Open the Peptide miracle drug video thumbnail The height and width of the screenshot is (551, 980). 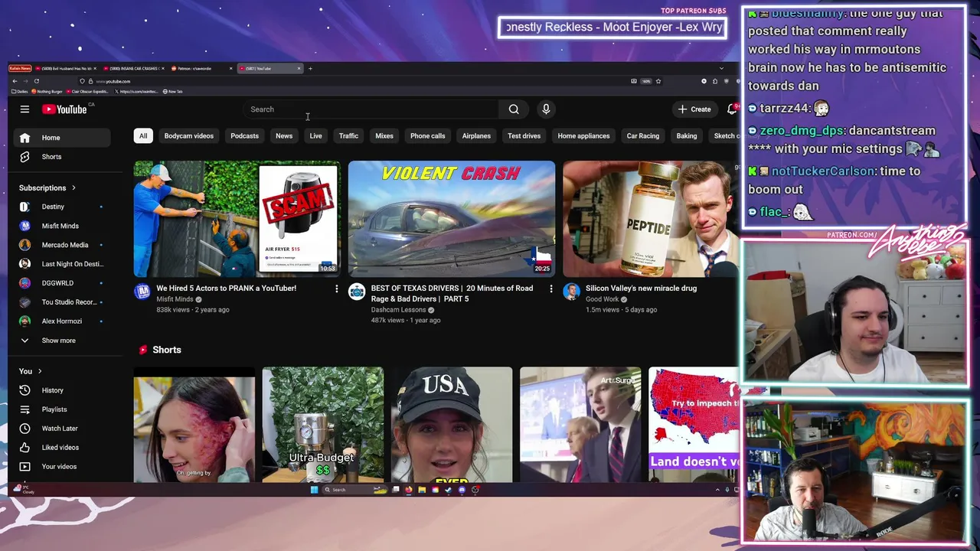click(651, 219)
